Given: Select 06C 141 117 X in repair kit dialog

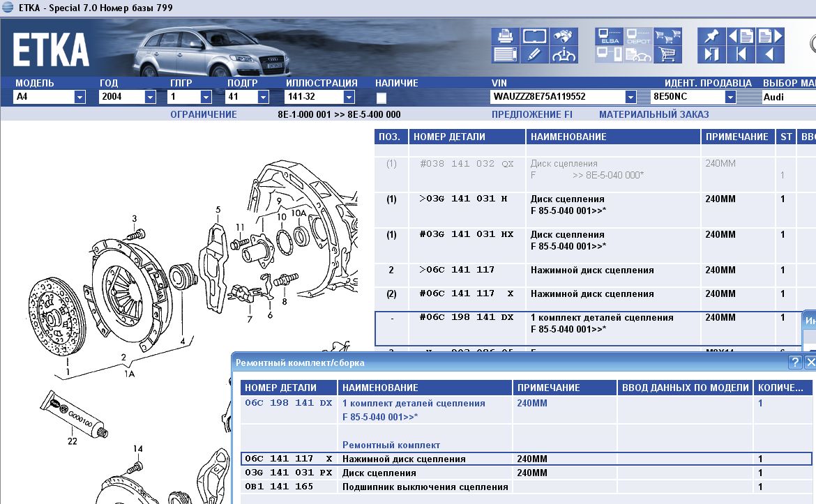Looking at the screenshot, I should (x=526, y=459).
